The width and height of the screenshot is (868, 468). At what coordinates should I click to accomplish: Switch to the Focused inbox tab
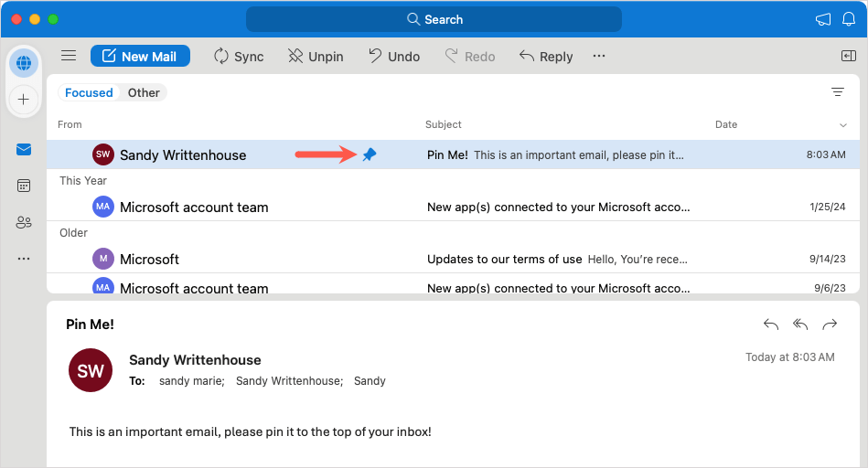pos(89,92)
